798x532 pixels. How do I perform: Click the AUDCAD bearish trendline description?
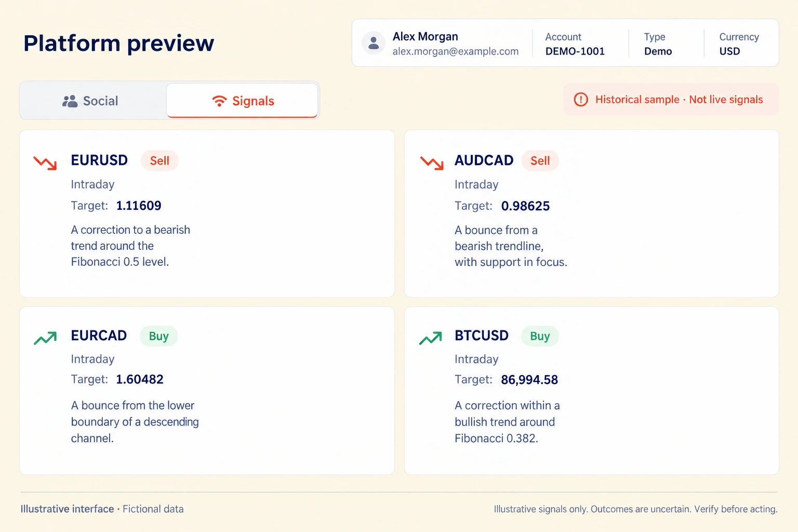click(x=511, y=246)
